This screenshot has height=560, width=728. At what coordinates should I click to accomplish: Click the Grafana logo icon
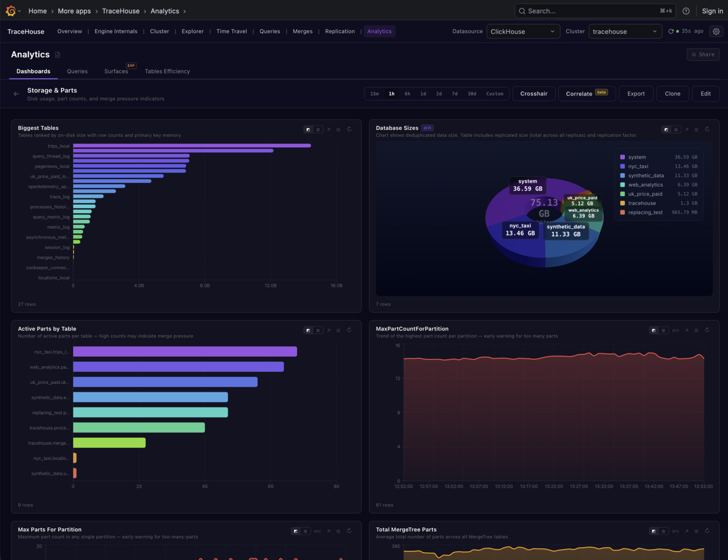10,11
